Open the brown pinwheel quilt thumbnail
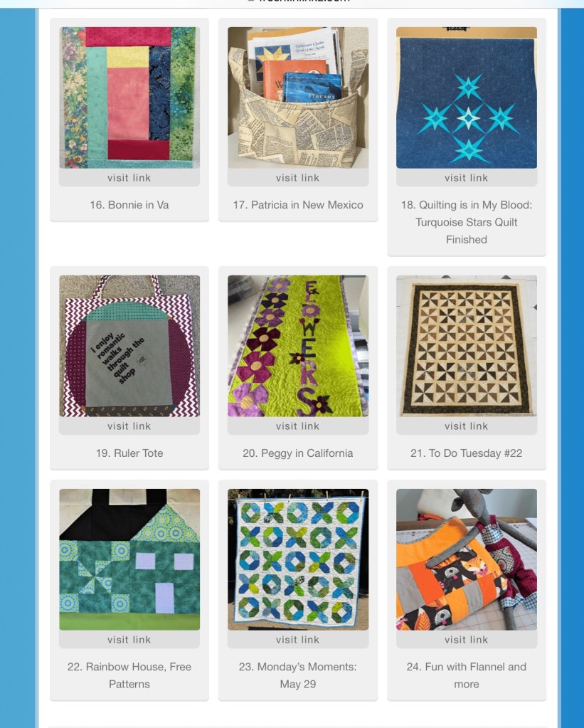Screen dimensions: 584x728 tap(467, 346)
